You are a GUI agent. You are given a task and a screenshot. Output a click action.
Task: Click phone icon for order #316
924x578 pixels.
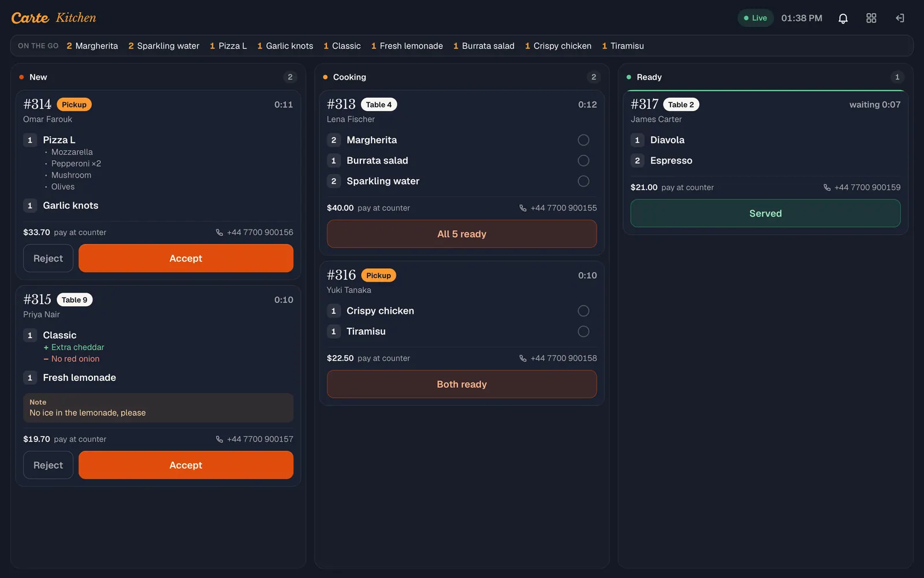click(x=523, y=358)
